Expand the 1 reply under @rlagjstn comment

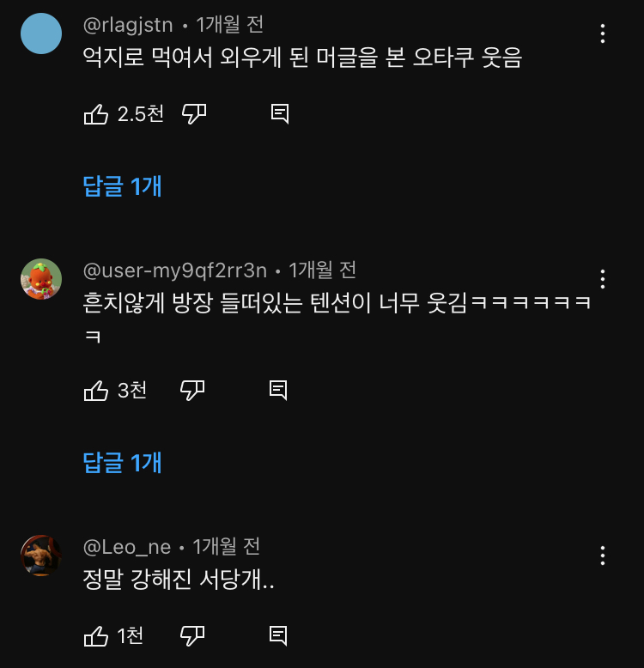122,186
